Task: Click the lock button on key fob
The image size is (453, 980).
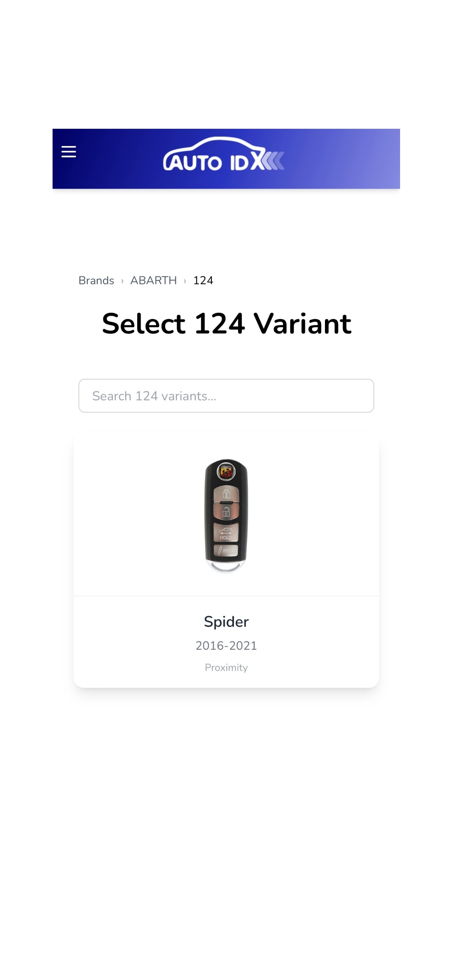Action: coord(226,494)
